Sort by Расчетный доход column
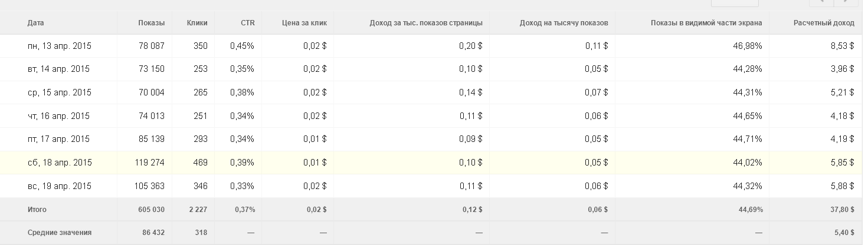Image resolution: width=868 pixels, height=245 pixels. pos(824,23)
